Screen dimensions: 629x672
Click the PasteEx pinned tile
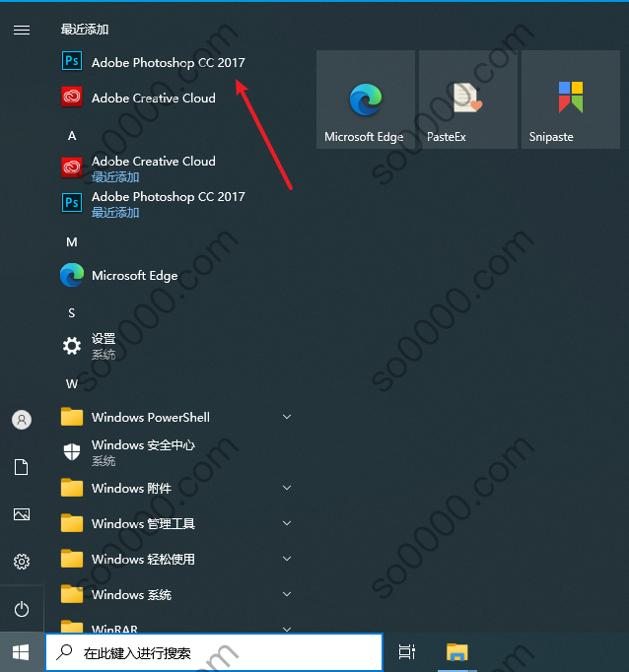pyautogui.click(x=467, y=100)
